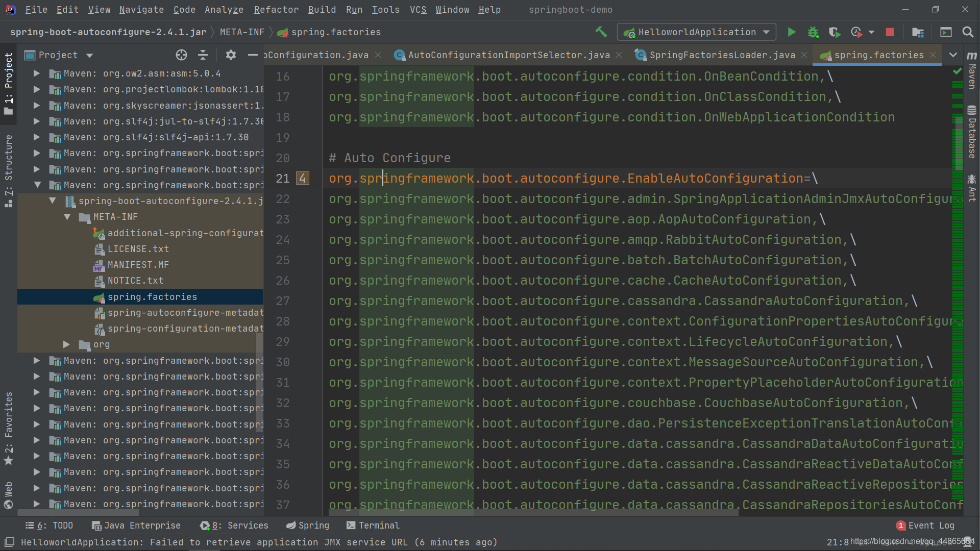
Task: Open the Web tool window
Action: click(8, 495)
